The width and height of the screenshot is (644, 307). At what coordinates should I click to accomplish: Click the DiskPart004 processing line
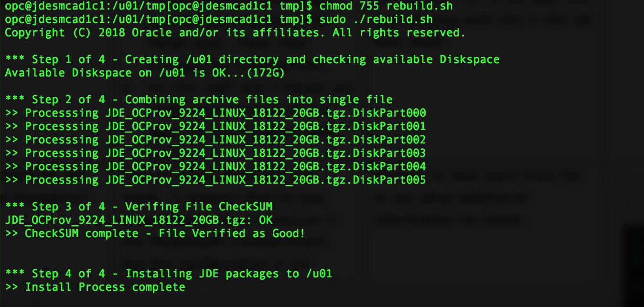coord(215,167)
